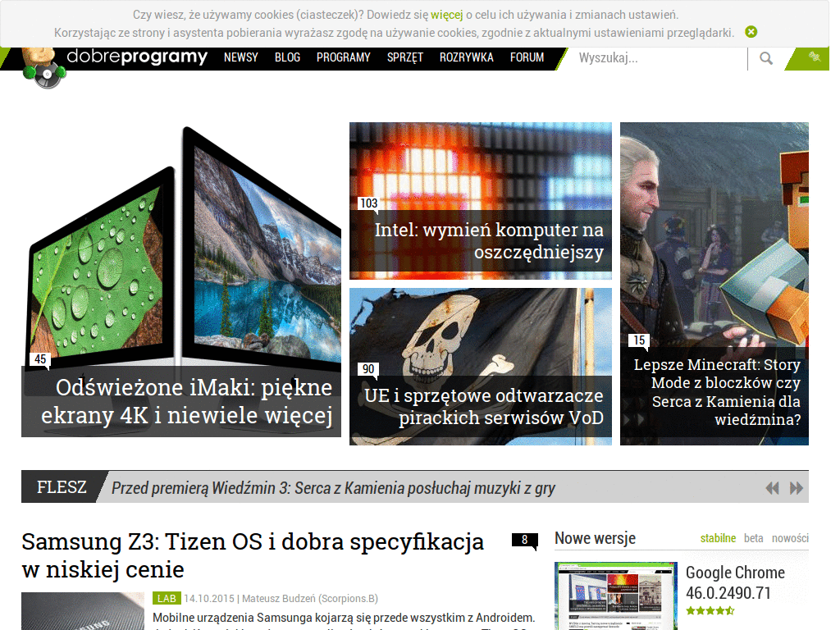Image resolution: width=840 pixels, height=630 pixels.
Task: Open FLESZ headline about Wiedźmin 3 music
Action: 333,488
